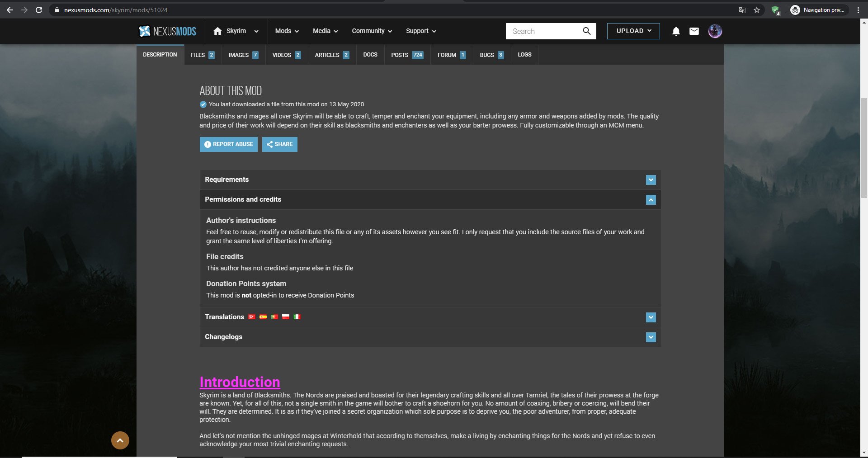Screen dimensions: 868x458
Task: Open the Support menu
Action: point(421,31)
